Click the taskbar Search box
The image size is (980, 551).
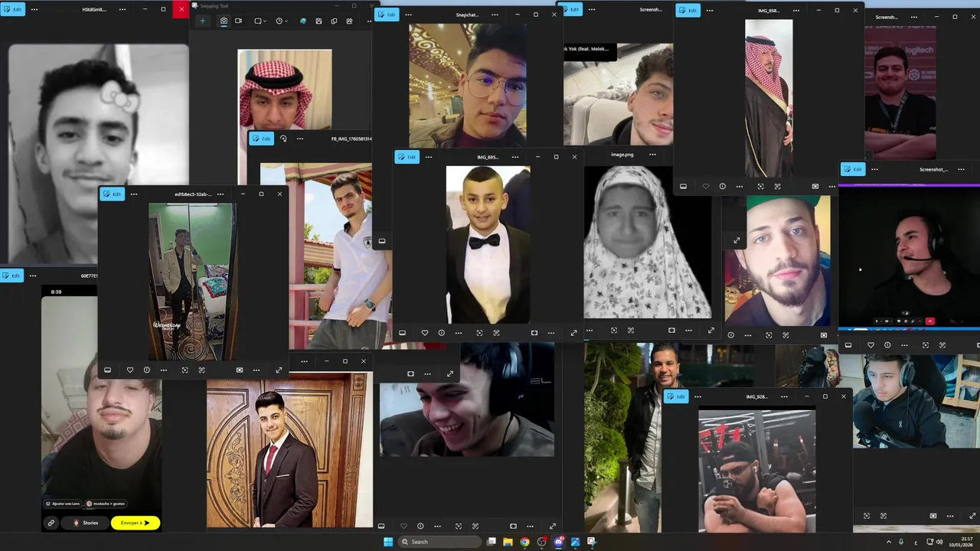click(x=440, y=542)
